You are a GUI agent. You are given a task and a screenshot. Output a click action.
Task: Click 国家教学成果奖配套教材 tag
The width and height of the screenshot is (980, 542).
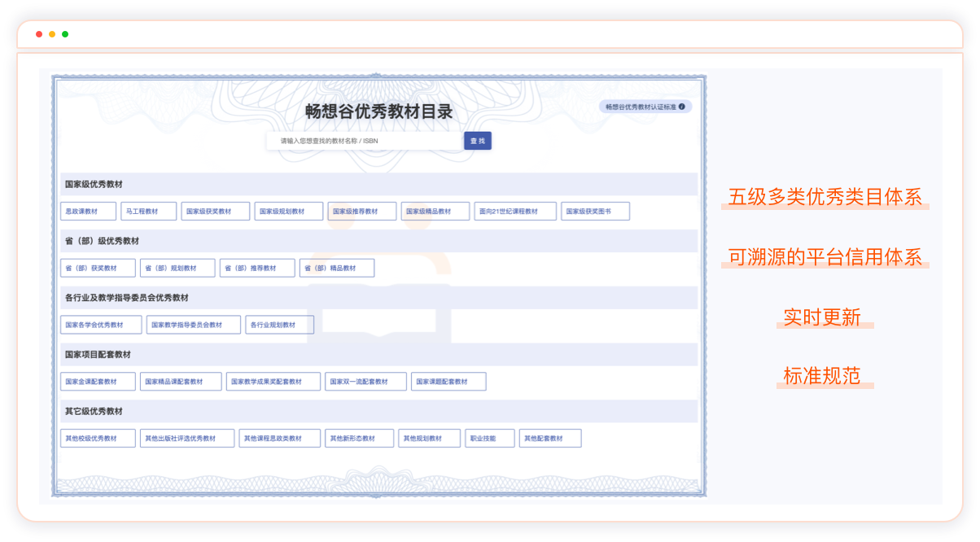click(x=273, y=382)
